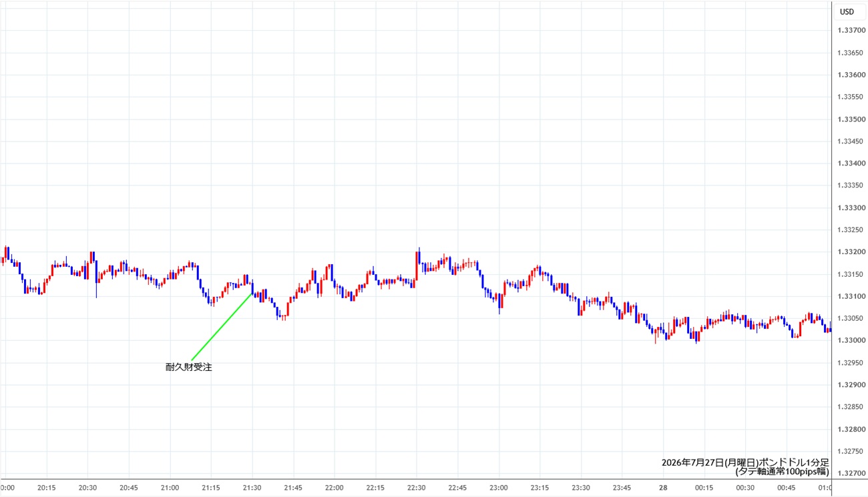Click the 2026年7月27日 ポンドドル1分足 chart title
This screenshot has height=497, width=868.
coord(745,462)
